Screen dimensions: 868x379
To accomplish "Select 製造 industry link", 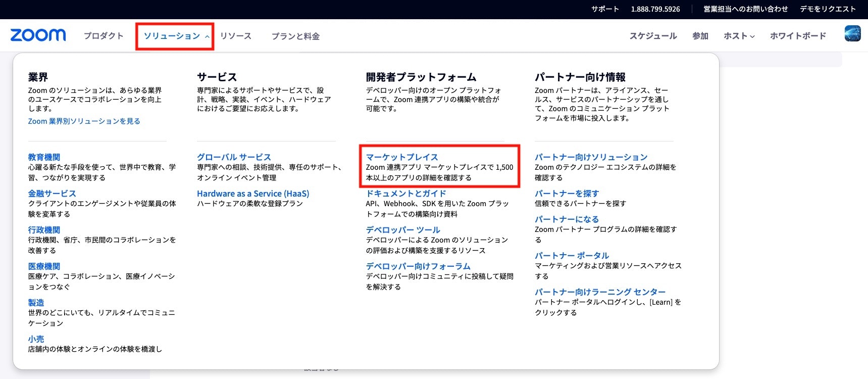I will 36,303.
